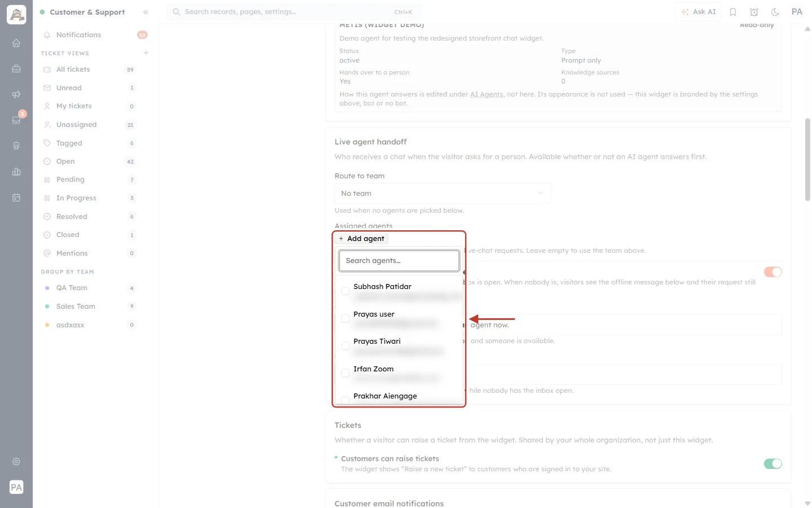Switch to dark mode moon icon
This screenshot has width=812, height=508.
[775, 12]
